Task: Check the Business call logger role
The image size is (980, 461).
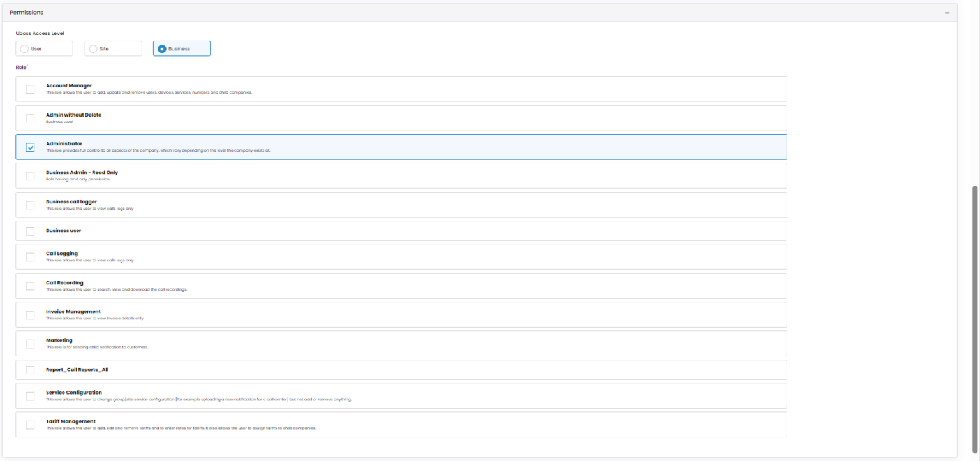Action: (x=30, y=205)
